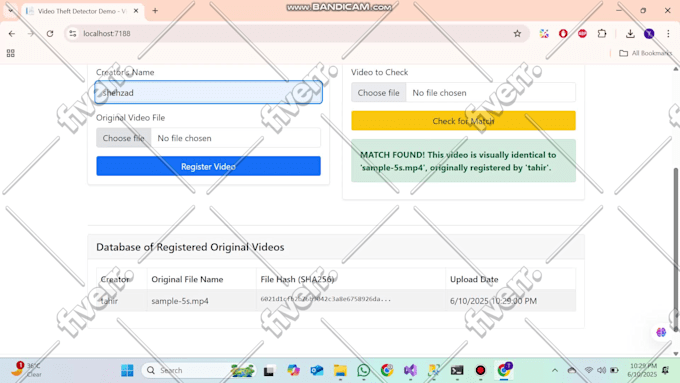Image resolution: width=680 pixels, height=383 pixels.
Task: Open Task View on the taskbar
Action: [268, 370]
